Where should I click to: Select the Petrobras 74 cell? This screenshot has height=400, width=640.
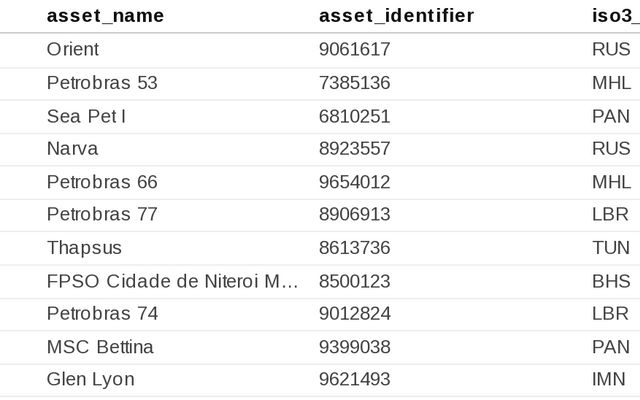pos(102,314)
